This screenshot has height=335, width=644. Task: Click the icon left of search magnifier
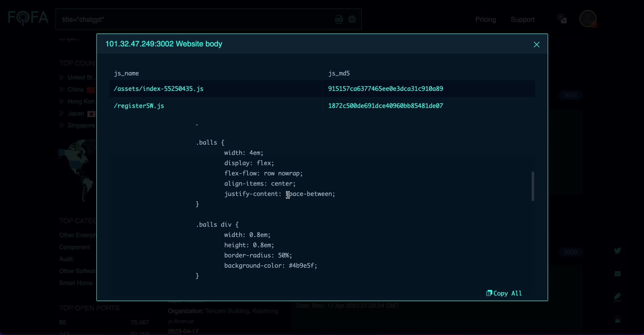point(339,20)
